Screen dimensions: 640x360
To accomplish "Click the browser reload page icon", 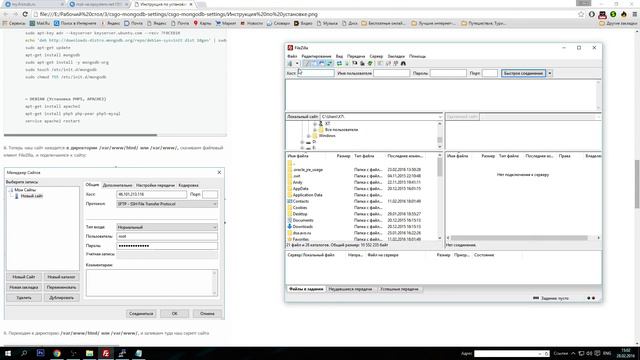I will [x=25, y=14].
